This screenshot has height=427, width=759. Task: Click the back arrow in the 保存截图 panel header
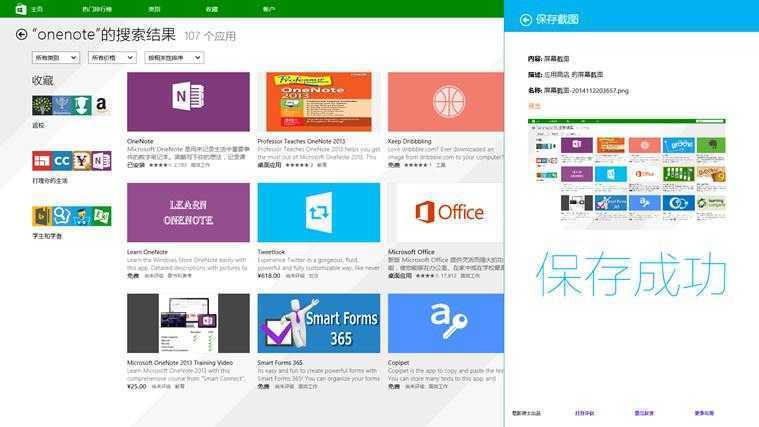(526, 19)
